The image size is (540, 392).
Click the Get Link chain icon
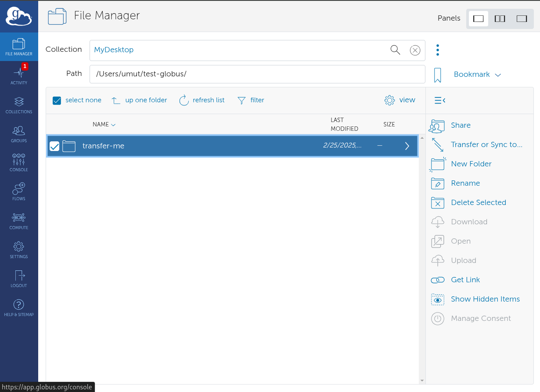pos(438,280)
